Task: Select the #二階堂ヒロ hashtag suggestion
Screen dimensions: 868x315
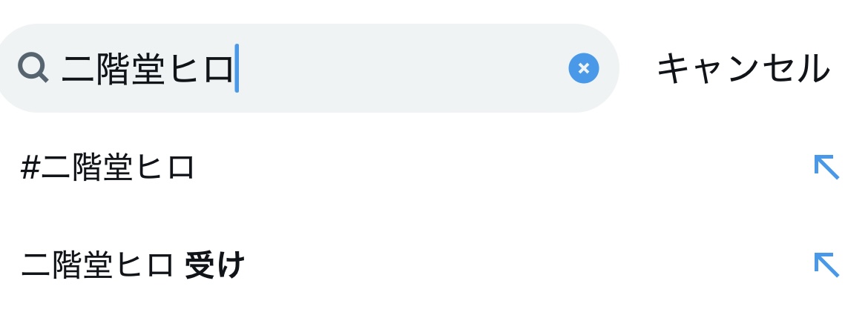Action: [108, 168]
